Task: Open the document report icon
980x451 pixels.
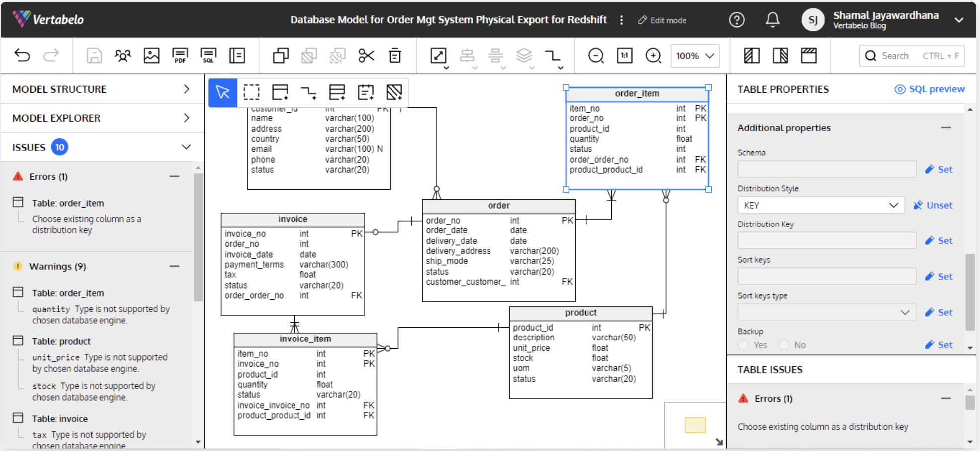Action: coord(237,55)
